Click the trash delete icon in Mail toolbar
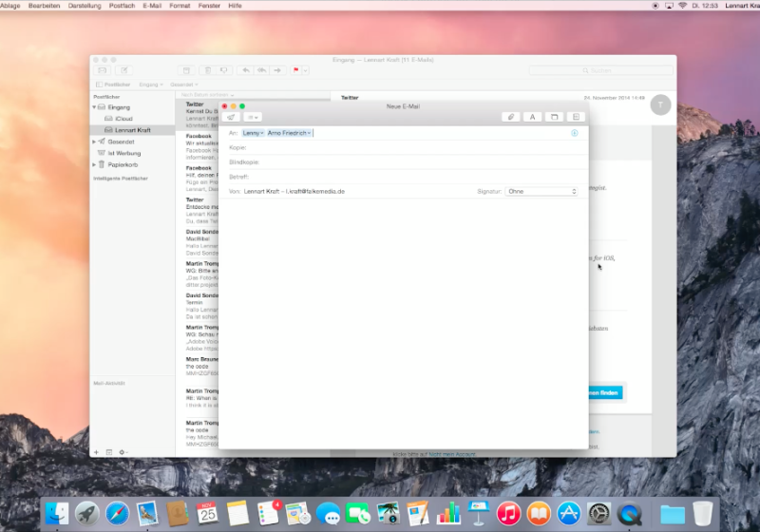This screenshot has height=532, width=760. coord(208,70)
